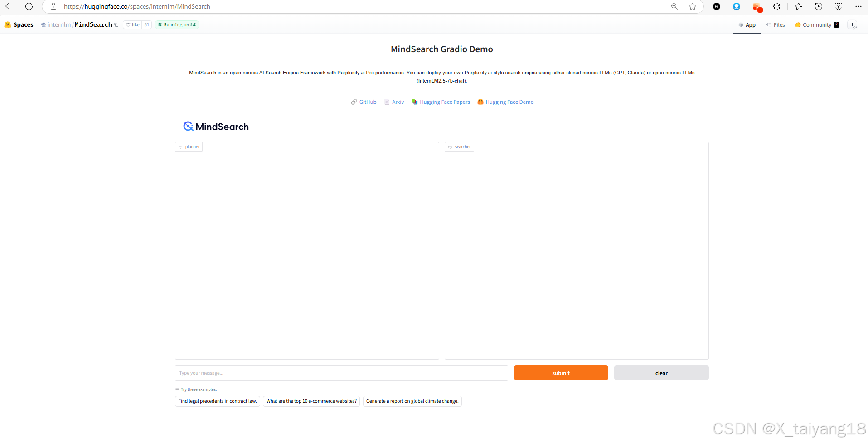This screenshot has height=443, width=868.
Task: Click the Running on L4 status badge
Action: pyautogui.click(x=177, y=25)
